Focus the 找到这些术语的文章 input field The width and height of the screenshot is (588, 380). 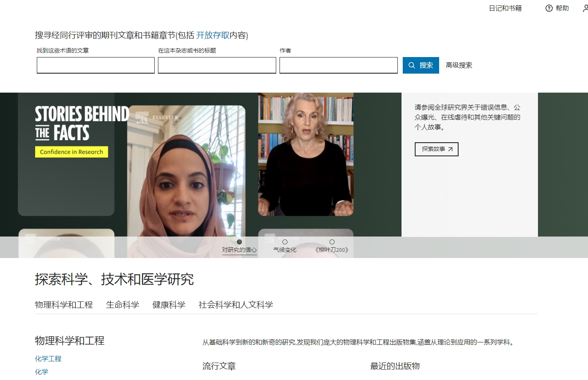[x=96, y=65]
